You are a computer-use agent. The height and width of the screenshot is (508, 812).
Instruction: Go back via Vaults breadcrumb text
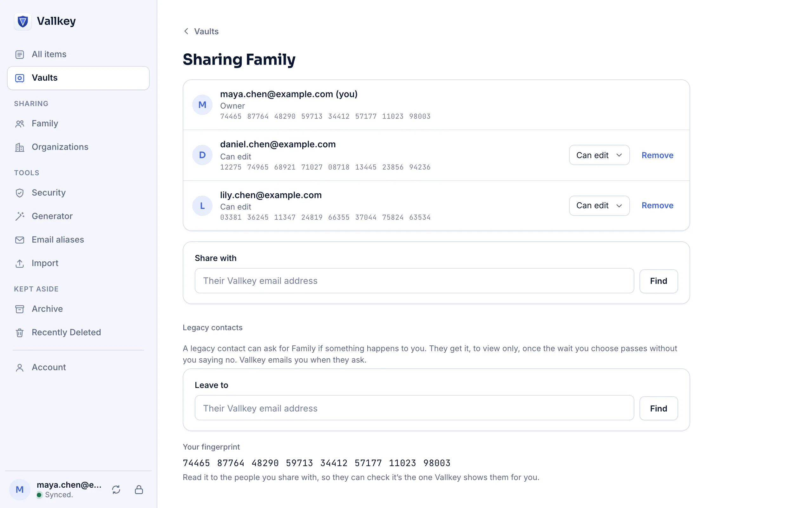coord(206,31)
